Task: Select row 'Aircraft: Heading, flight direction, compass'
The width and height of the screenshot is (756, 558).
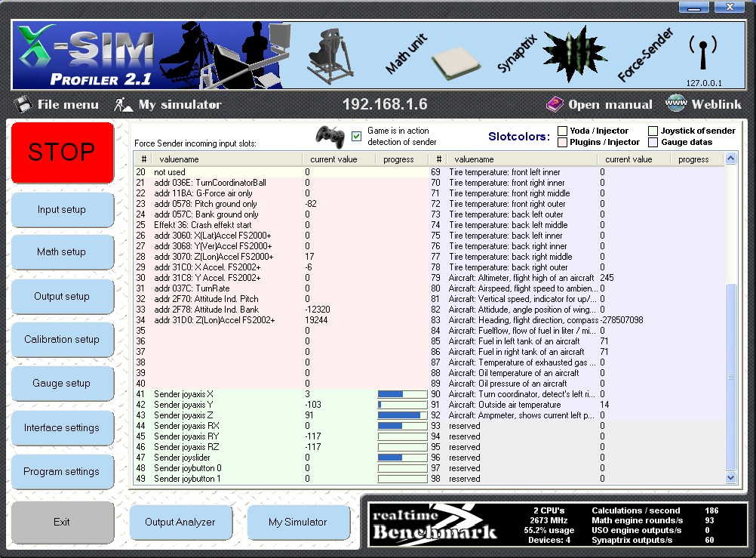Action: point(576,320)
